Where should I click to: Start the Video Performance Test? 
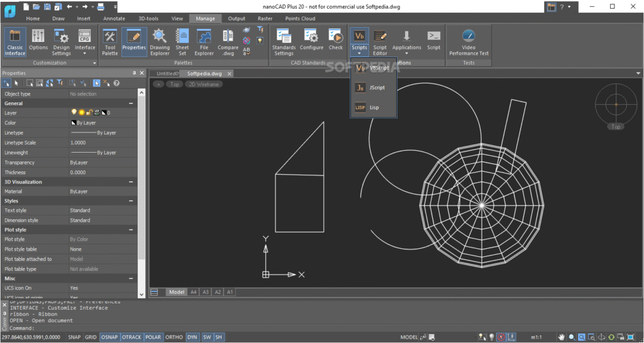pyautogui.click(x=469, y=41)
